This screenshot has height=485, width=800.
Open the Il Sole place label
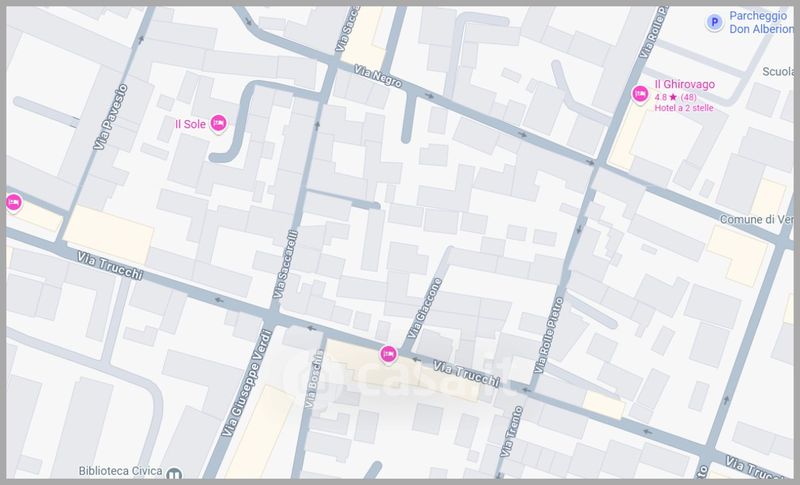[x=190, y=124]
